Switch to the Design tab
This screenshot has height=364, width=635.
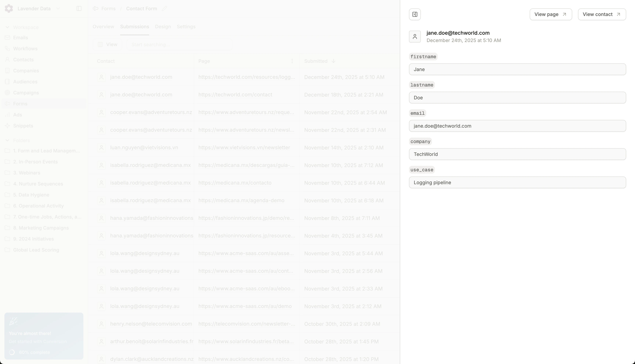[x=163, y=26]
